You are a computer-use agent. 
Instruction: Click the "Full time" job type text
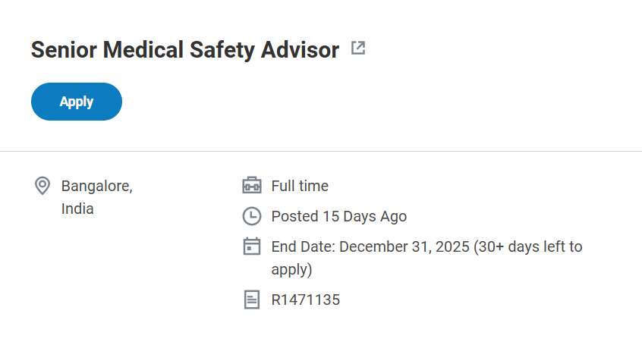coord(300,186)
